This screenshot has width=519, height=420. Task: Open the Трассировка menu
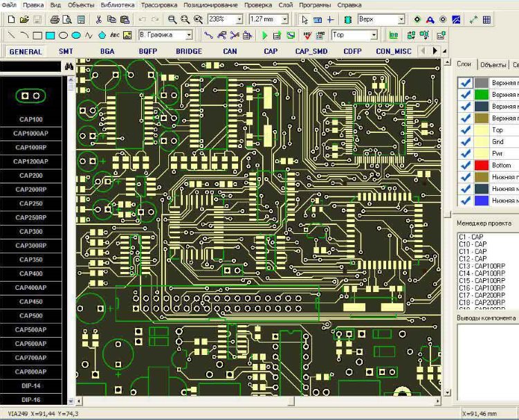click(x=158, y=5)
